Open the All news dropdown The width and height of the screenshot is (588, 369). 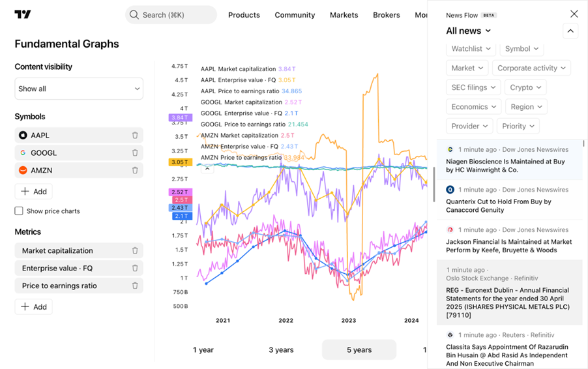pos(468,31)
